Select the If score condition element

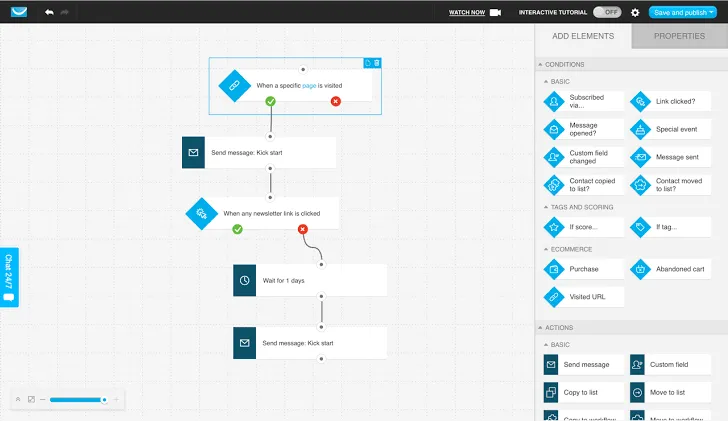pos(555,227)
